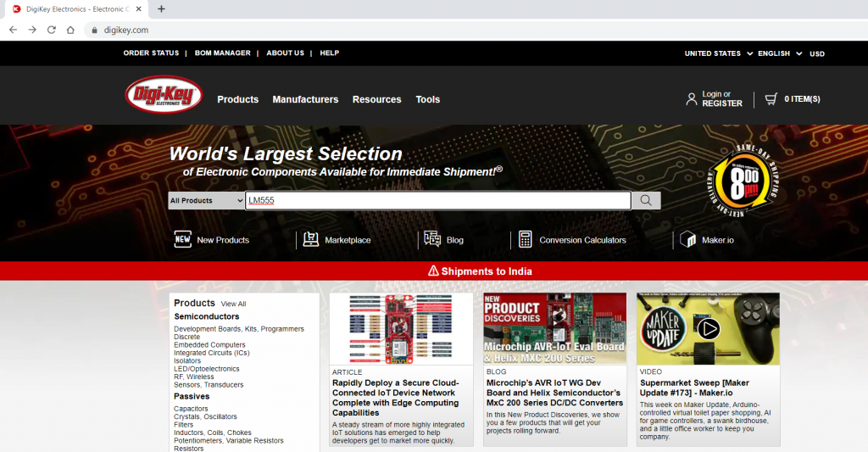
Task: Click the Conversion Calculators link text
Action: click(582, 240)
